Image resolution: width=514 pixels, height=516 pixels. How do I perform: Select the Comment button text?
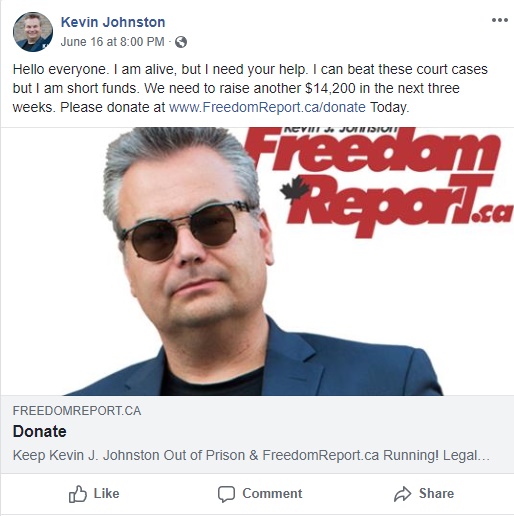point(272,494)
